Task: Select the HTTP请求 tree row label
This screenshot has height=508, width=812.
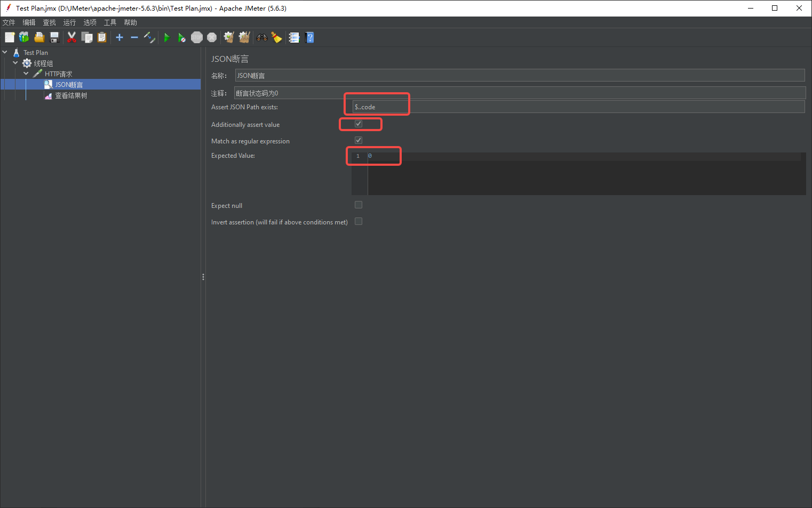Action: tap(58, 74)
